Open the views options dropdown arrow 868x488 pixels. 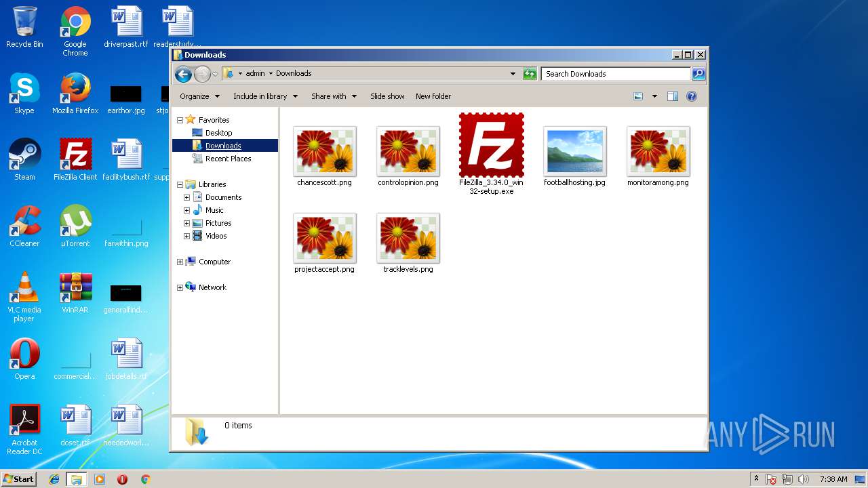point(654,96)
